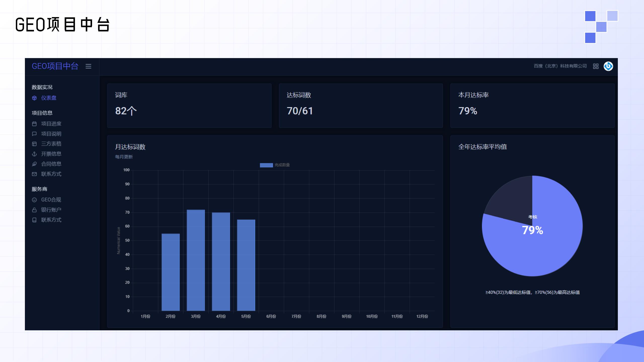Click the table icon beside 三方表格
Screen dimensions: 644x362
34,144
